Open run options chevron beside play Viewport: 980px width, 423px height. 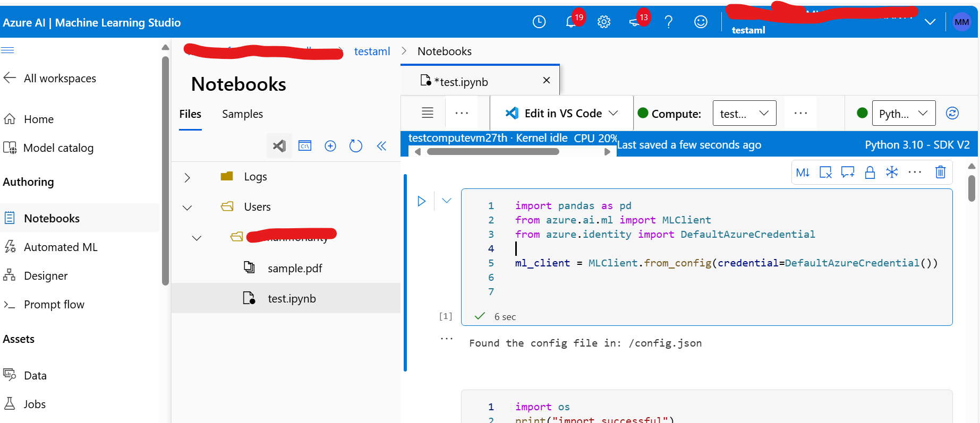point(447,201)
